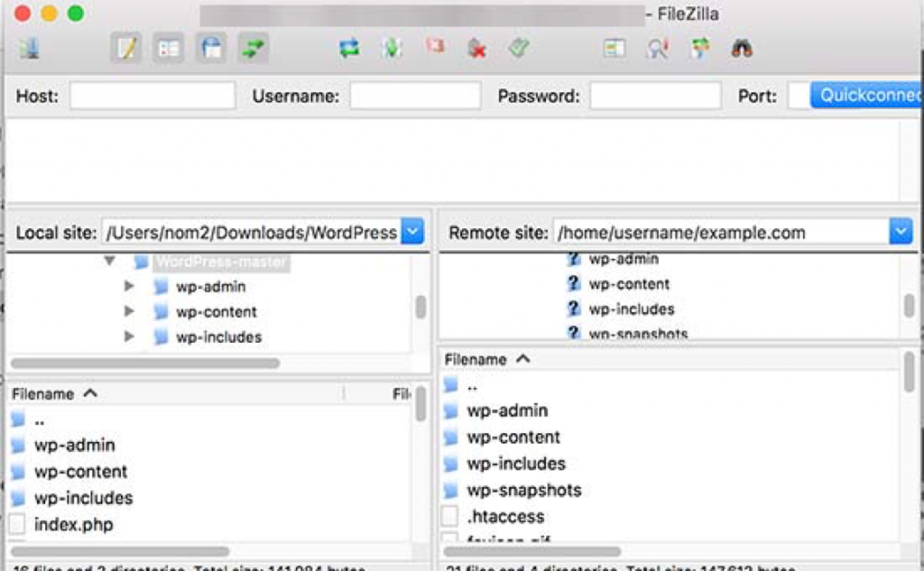Screen dimensions: 924x571
Task: Reconnect to the last server
Action: (x=519, y=48)
